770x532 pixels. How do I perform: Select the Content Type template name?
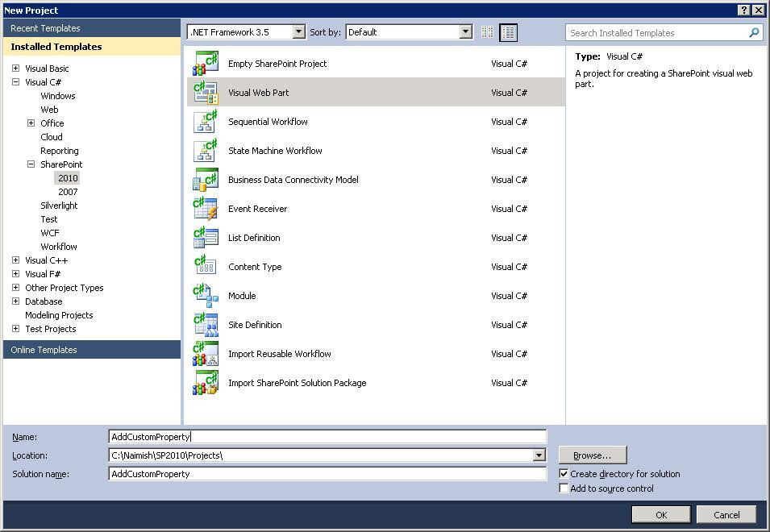(255, 267)
